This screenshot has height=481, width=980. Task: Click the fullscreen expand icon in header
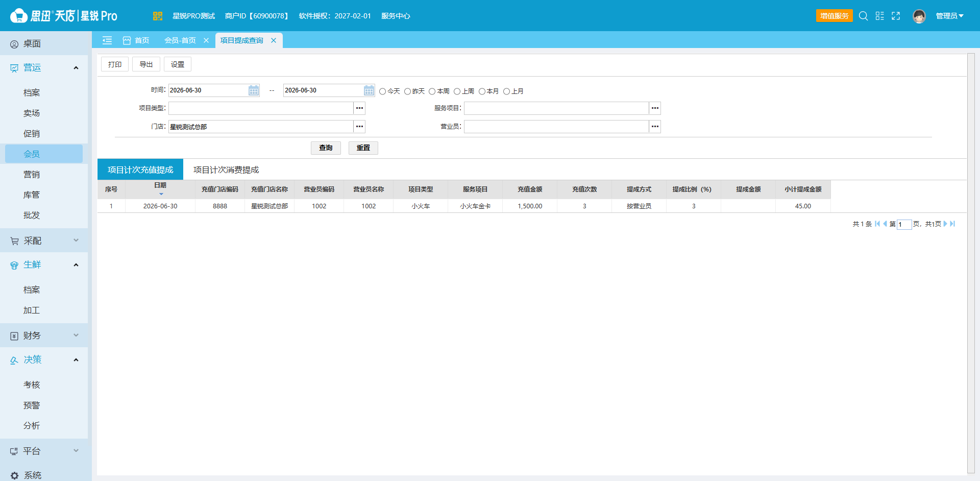click(x=896, y=16)
